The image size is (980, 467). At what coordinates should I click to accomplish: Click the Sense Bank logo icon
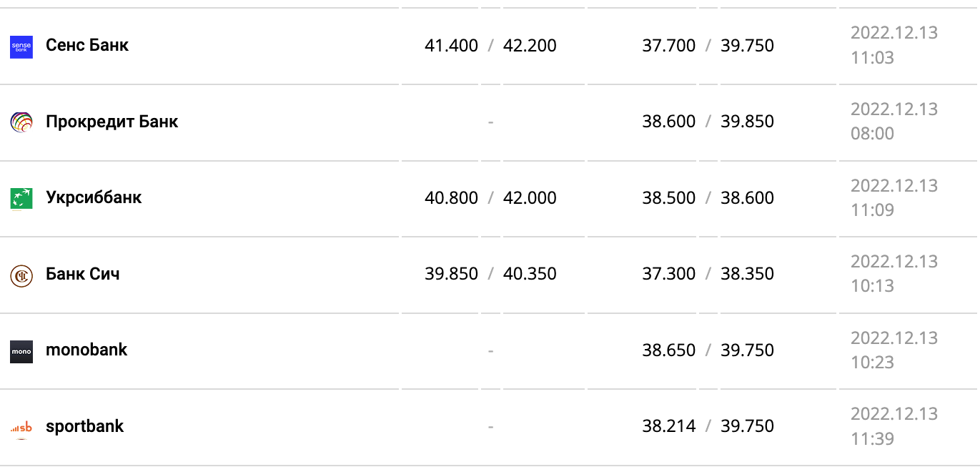21,46
